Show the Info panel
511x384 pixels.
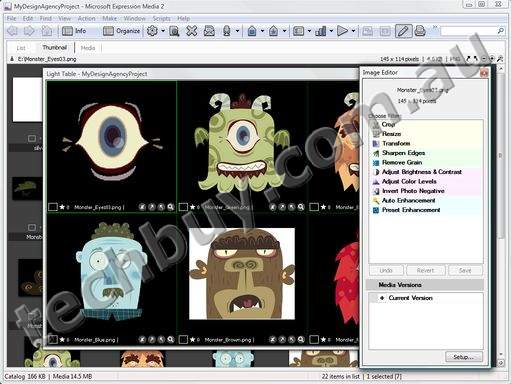pos(74,31)
